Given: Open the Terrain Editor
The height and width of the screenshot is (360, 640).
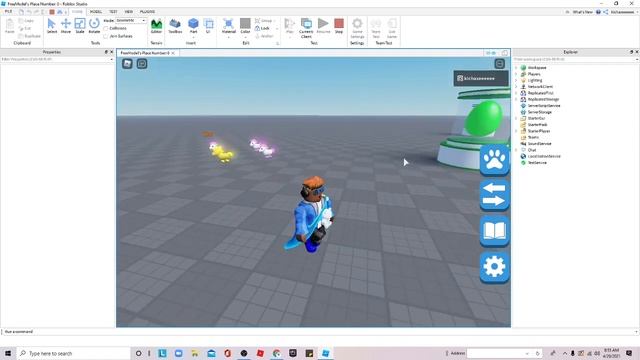Looking at the screenshot, I should (x=156, y=26).
